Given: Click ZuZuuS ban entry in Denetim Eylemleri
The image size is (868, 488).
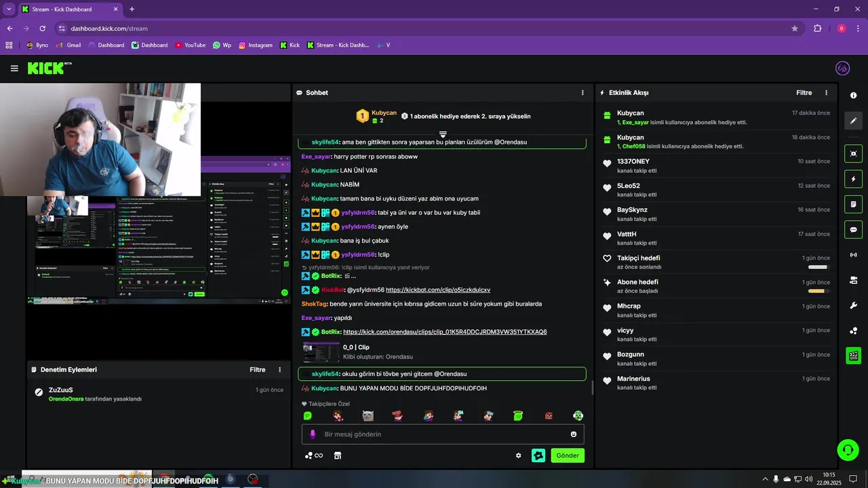Looking at the screenshot, I should pyautogui.click(x=160, y=394).
